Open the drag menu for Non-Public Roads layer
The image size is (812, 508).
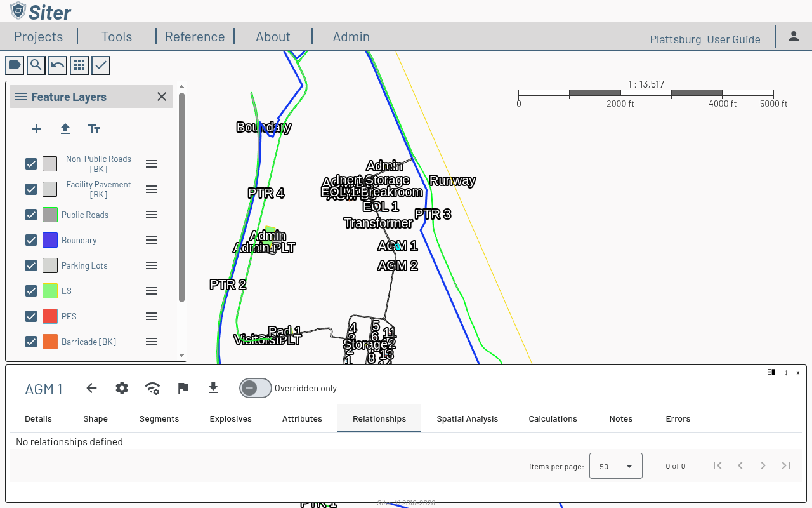[x=152, y=164]
